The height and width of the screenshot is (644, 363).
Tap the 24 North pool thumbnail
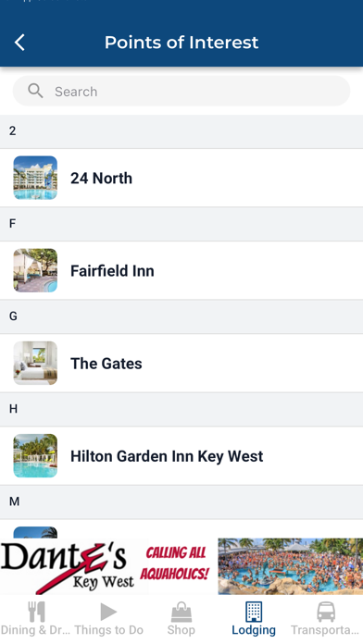pos(35,178)
